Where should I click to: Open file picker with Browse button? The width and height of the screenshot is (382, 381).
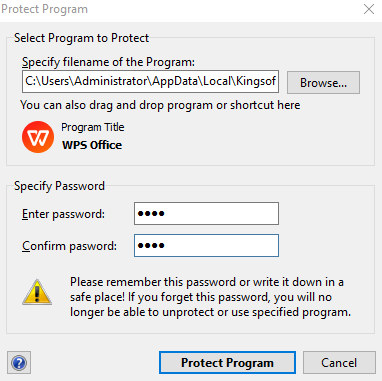323,82
